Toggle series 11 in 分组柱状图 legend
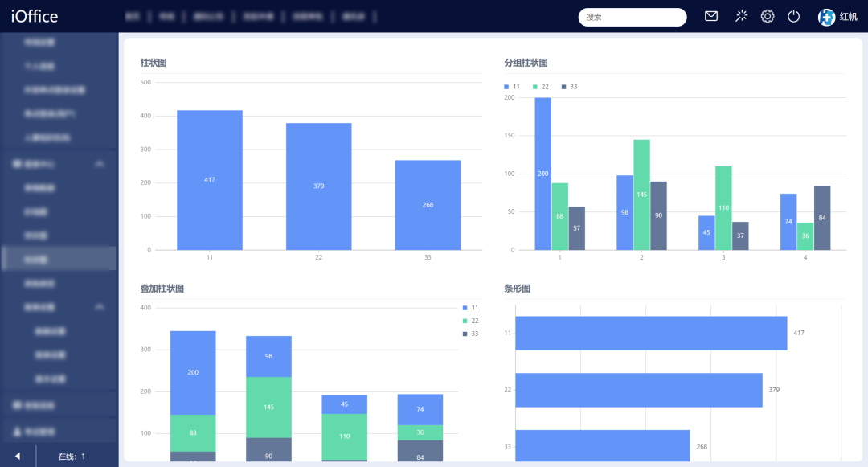This screenshot has height=467, width=868. pos(512,87)
